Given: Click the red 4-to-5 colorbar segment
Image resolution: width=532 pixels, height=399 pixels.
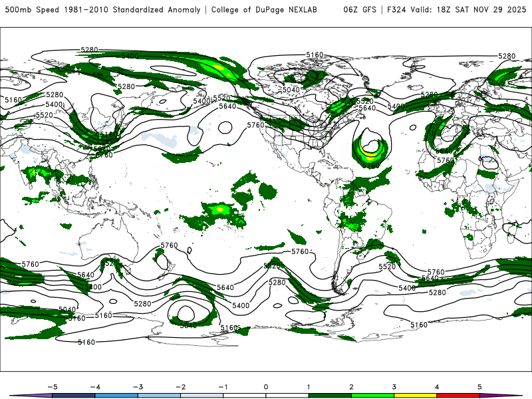Looking at the screenshot, I should (458, 396).
